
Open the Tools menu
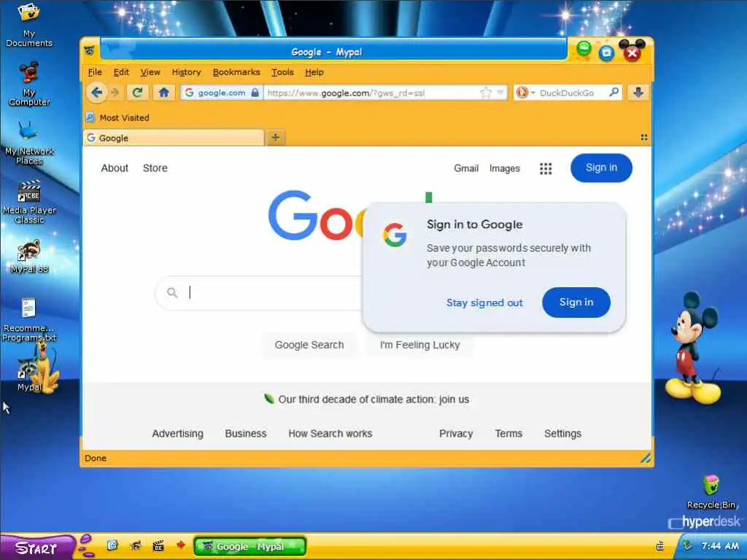click(282, 72)
